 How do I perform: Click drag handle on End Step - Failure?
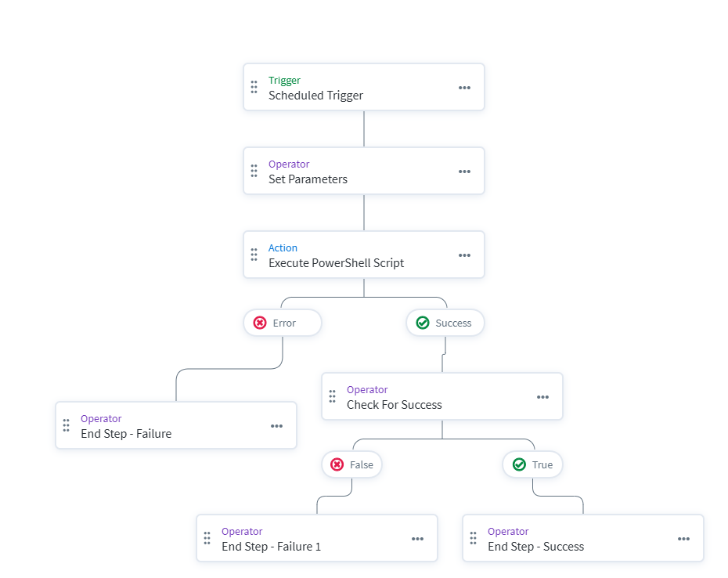tap(67, 425)
